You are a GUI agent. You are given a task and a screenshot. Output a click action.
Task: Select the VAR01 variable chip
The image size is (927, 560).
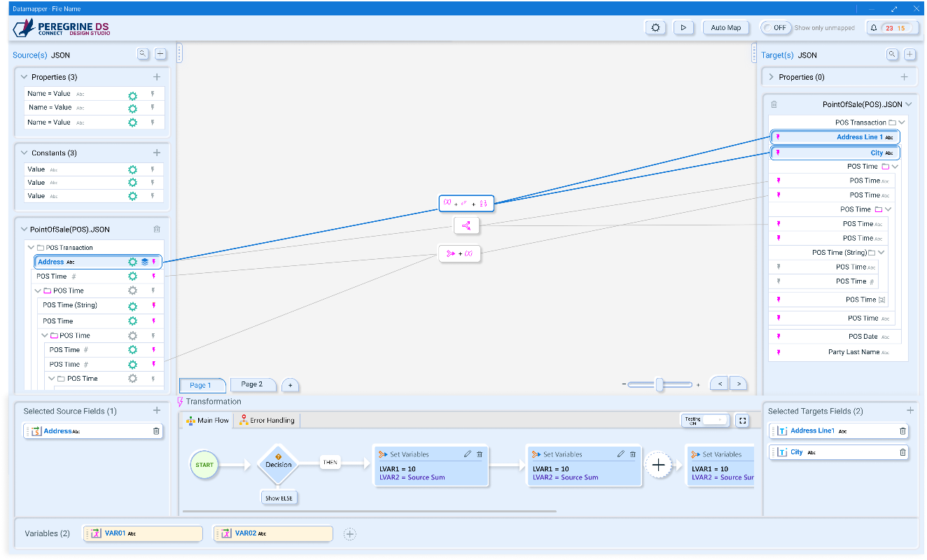143,533
